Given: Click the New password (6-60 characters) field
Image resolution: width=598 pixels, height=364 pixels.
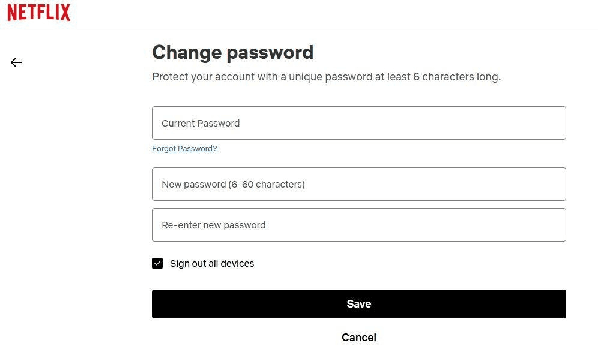Looking at the screenshot, I should (x=358, y=184).
